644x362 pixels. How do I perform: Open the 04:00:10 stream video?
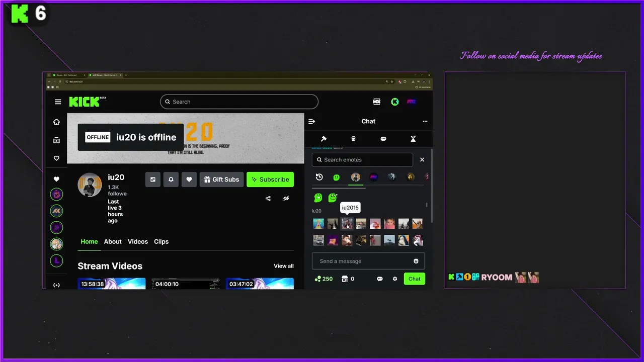pos(186,284)
